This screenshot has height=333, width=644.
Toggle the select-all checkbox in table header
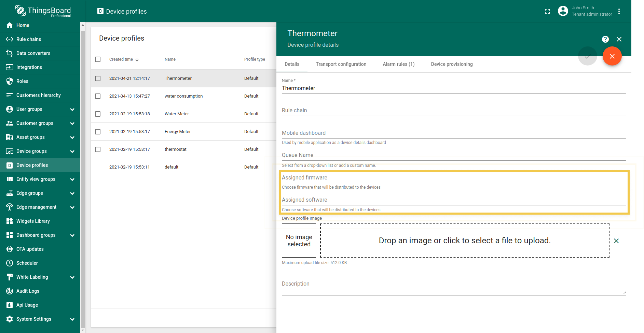pos(98,59)
